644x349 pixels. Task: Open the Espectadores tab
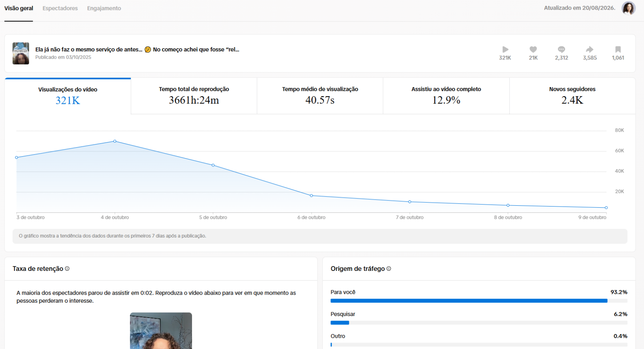(60, 8)
